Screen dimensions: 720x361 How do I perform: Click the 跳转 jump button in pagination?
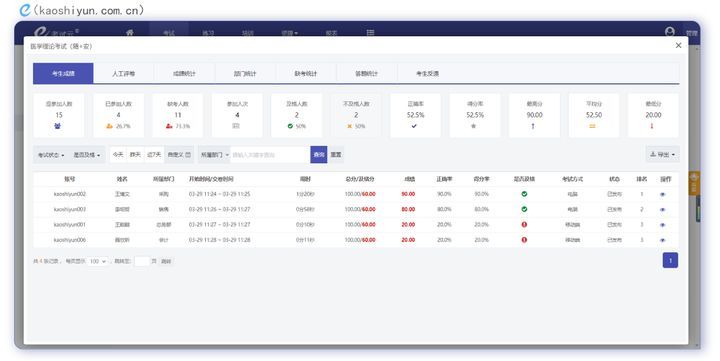(x=166, y=261)
